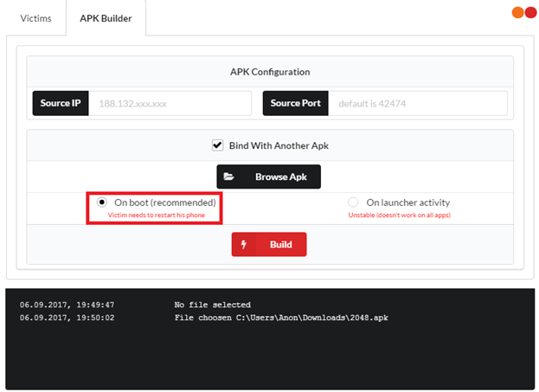Click the log line showing 2048.apk path
Viewport: 539px width, 392px height.
click(281, 318)
